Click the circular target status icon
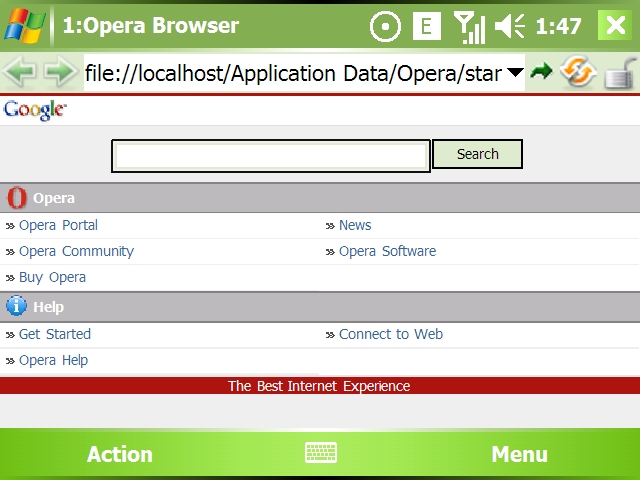 tap(385, 26)
